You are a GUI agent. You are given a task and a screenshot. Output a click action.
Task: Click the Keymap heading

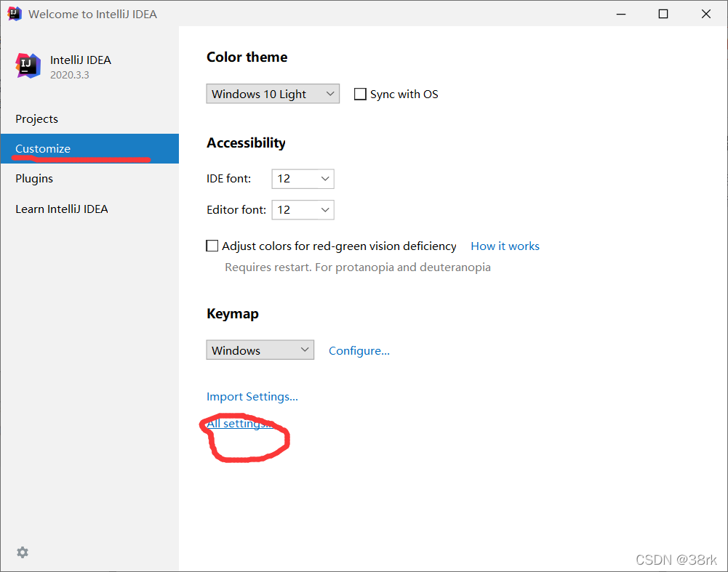(233, 314)
